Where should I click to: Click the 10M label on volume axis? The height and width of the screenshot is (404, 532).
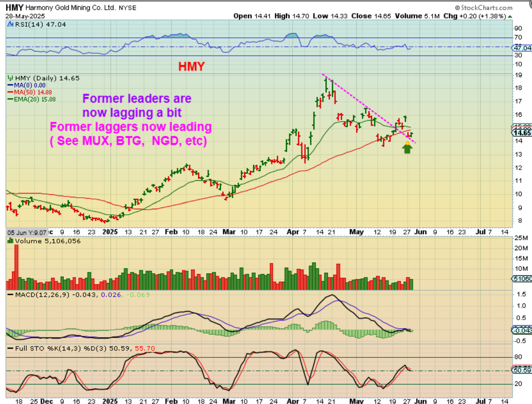[520, 268]
